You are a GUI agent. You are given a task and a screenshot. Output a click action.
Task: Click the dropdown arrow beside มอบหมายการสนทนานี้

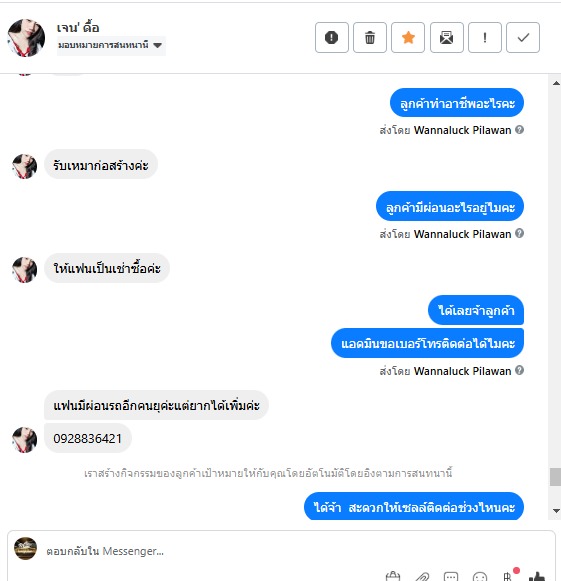[x=157, y=46]
